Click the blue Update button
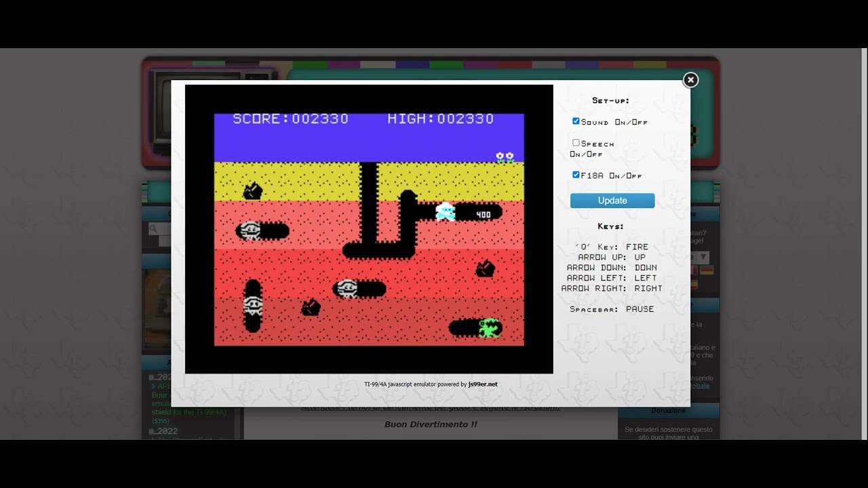This screenshot has height=488, width=868. pyautogui.click(x=612, y=201)
